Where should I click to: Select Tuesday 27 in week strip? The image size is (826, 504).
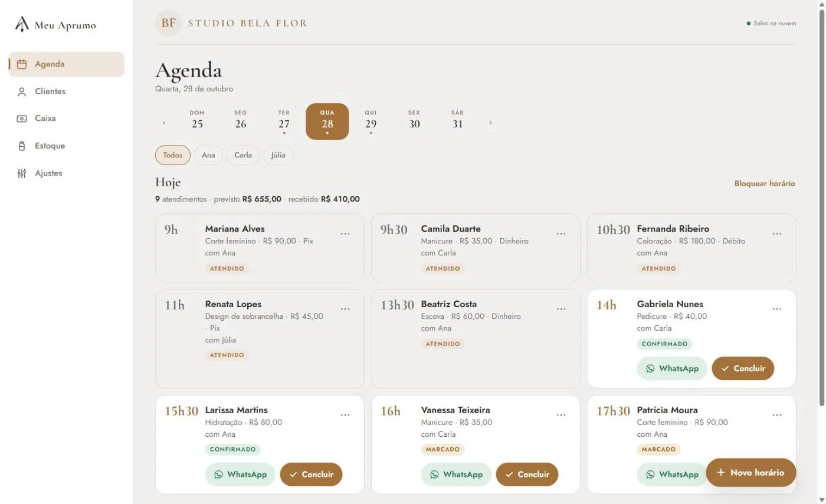284,121
